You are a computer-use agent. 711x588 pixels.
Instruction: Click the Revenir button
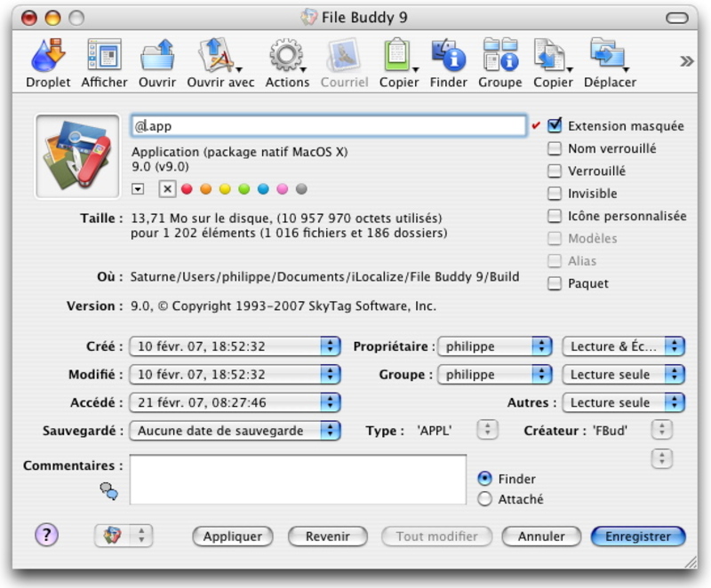[x=328, y=536]
